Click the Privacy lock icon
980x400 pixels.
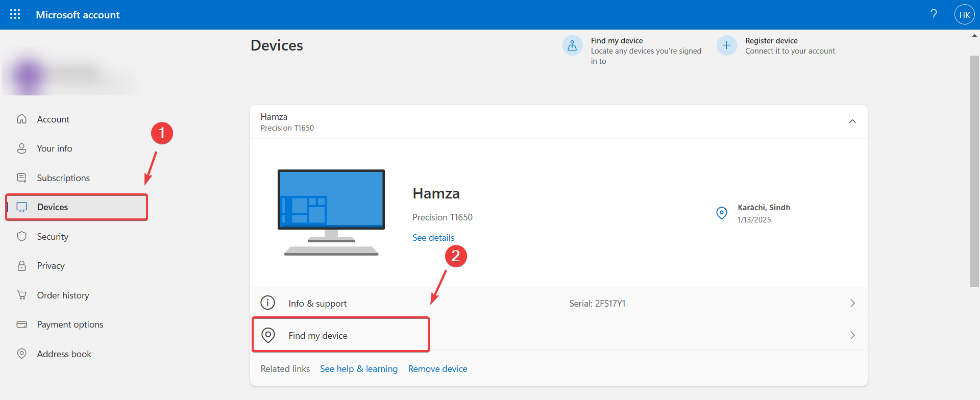point(21,266)
